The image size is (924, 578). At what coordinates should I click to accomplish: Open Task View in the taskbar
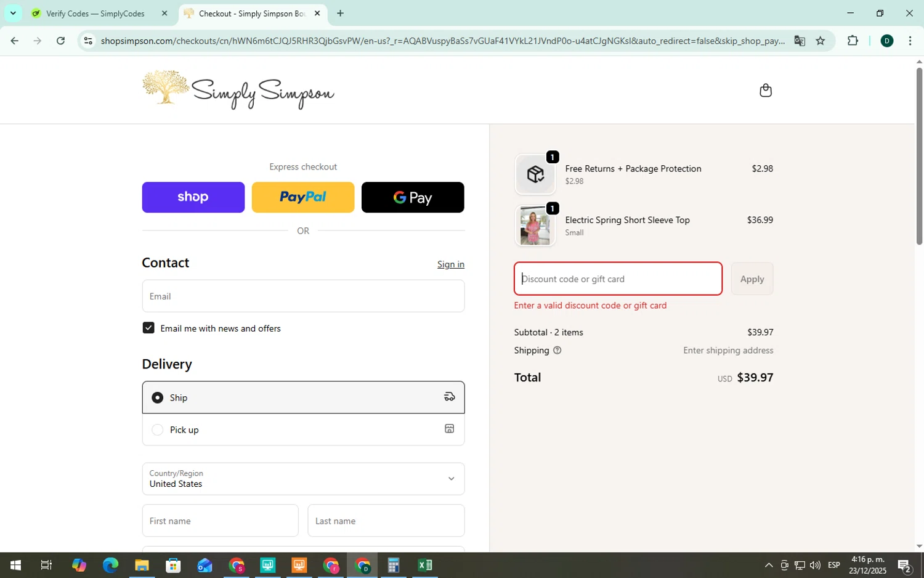pyautogui.click(x=47, y=565)
